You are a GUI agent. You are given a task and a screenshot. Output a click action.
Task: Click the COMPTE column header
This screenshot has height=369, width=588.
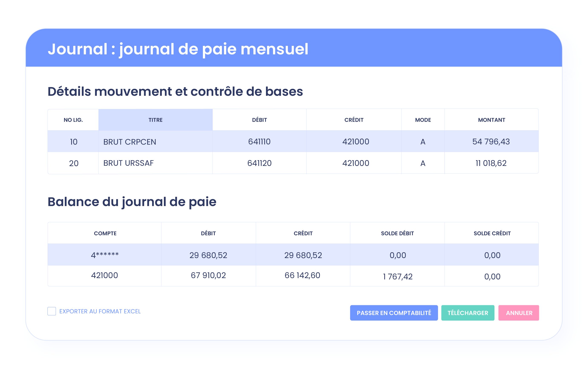click(x=105, y=233)
